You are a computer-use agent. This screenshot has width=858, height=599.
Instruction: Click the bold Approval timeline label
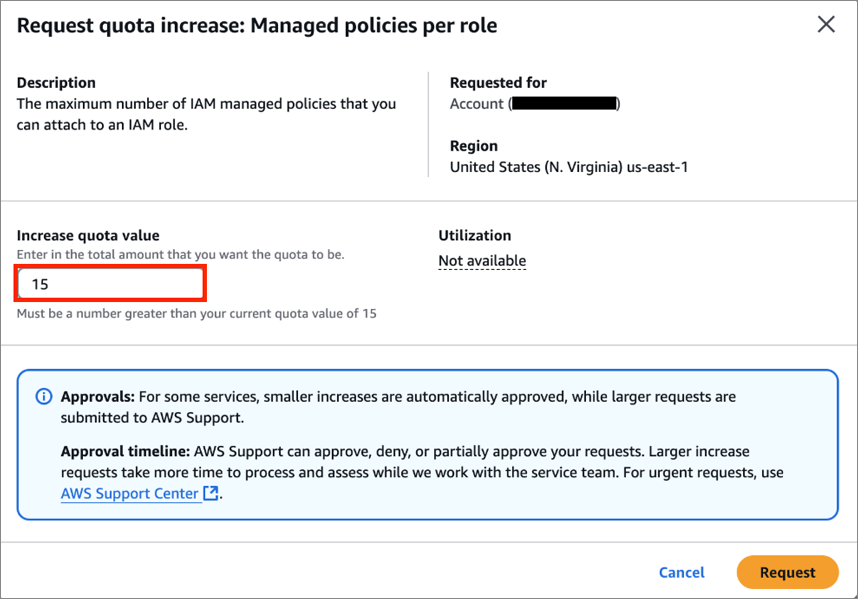[123, 451]
